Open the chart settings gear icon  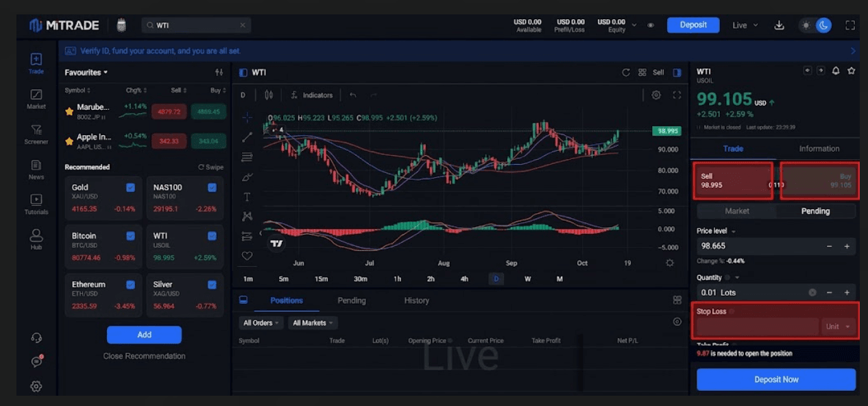tap(656, 95)
